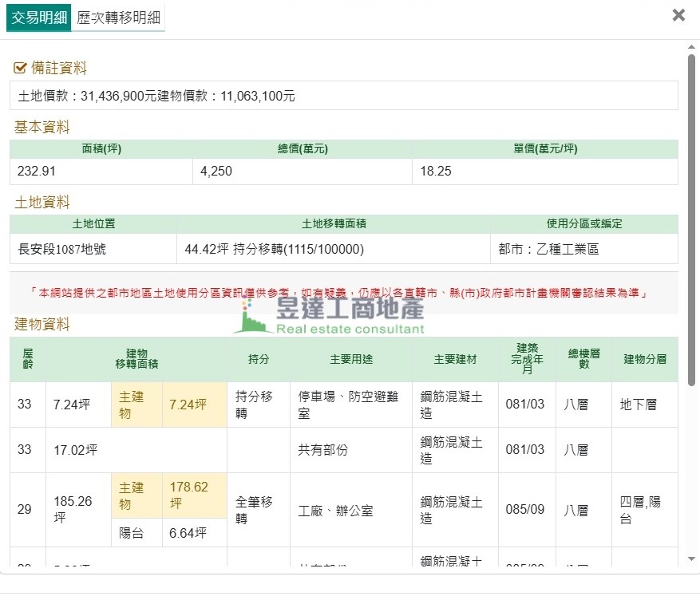Click the highlighted 178.62坪 main building cell
This screenshot has width=700, height=596.
(194, 495)
